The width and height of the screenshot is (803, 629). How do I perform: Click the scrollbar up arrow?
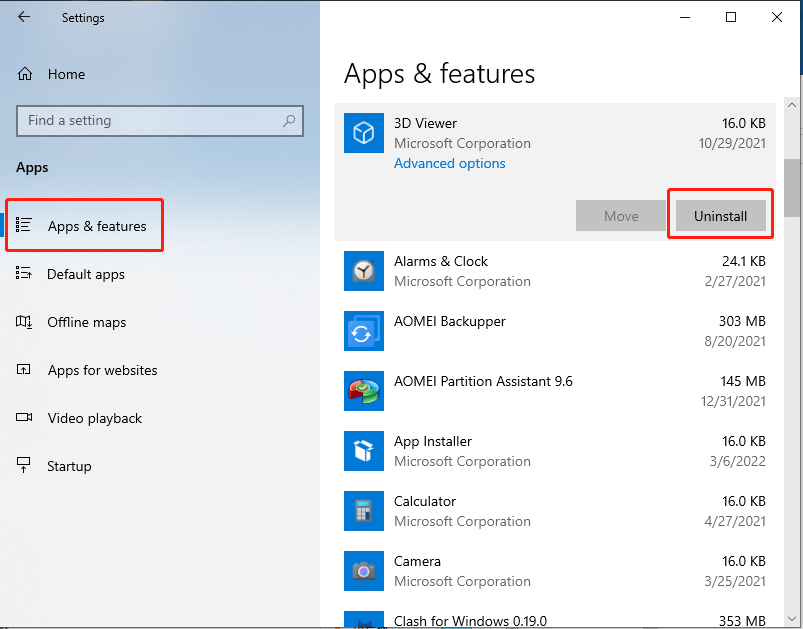pyautogui.click(x=792, y=105)
